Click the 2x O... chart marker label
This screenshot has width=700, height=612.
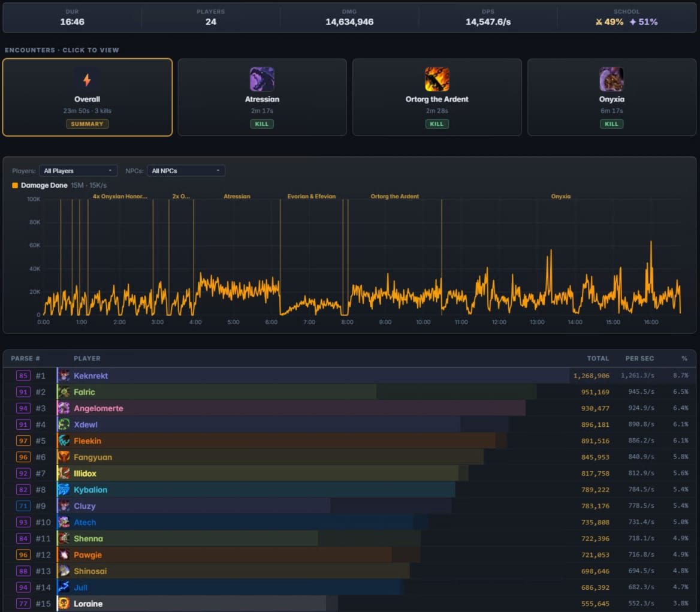(x=181, y=197)
